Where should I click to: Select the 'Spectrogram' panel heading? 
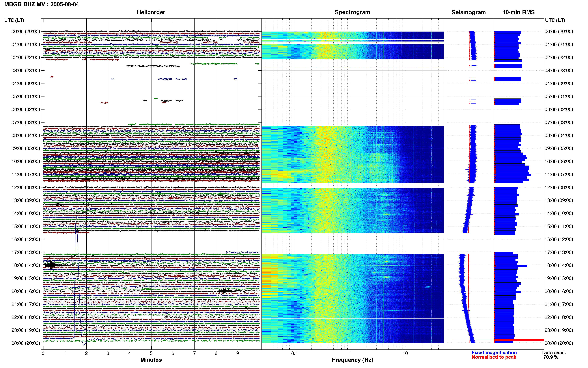pos(352,12)
